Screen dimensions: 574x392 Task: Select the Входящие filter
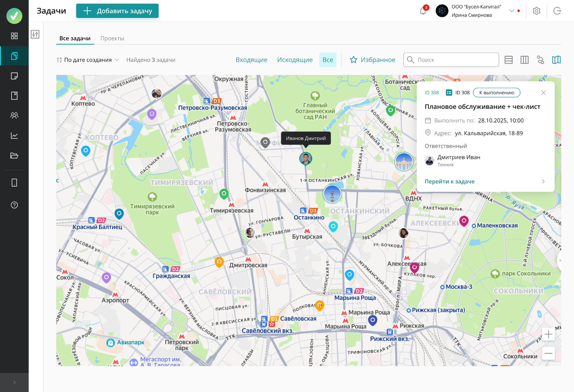[251, 60]
